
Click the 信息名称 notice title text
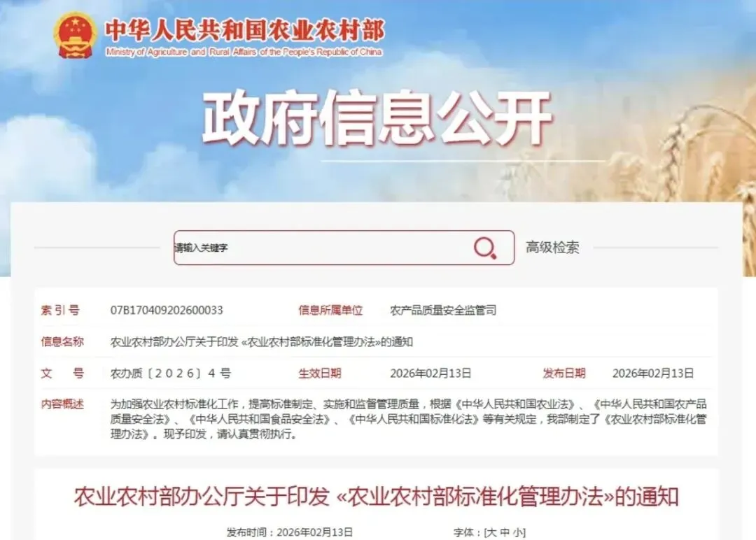point(262,342)
